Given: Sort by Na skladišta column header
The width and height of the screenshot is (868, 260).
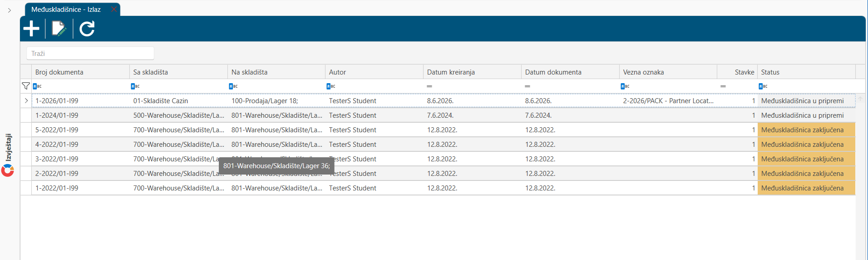Looking at the screenshot, I should click(276, 72).
